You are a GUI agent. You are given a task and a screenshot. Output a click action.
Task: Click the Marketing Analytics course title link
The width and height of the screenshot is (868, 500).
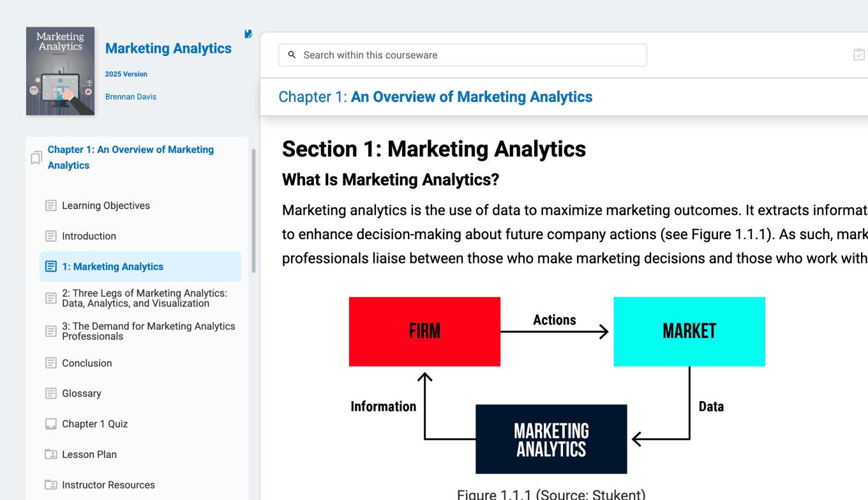(168, 48)
